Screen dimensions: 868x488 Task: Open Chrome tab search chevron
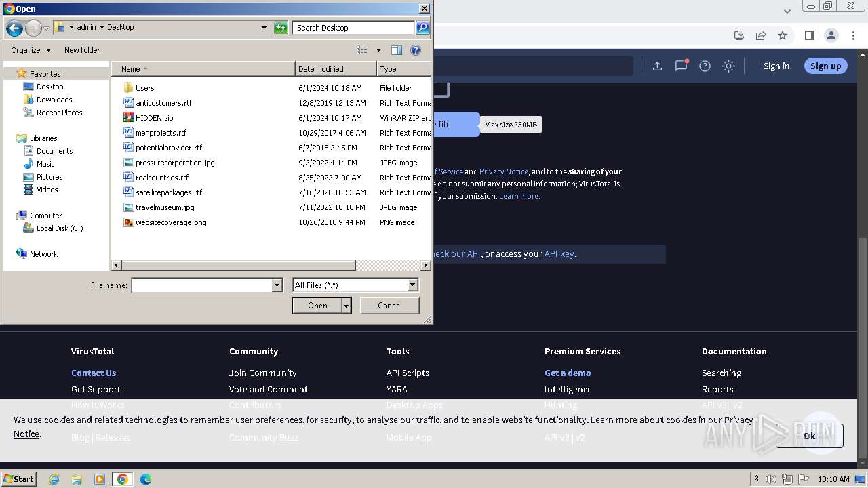tap(787, 11)
